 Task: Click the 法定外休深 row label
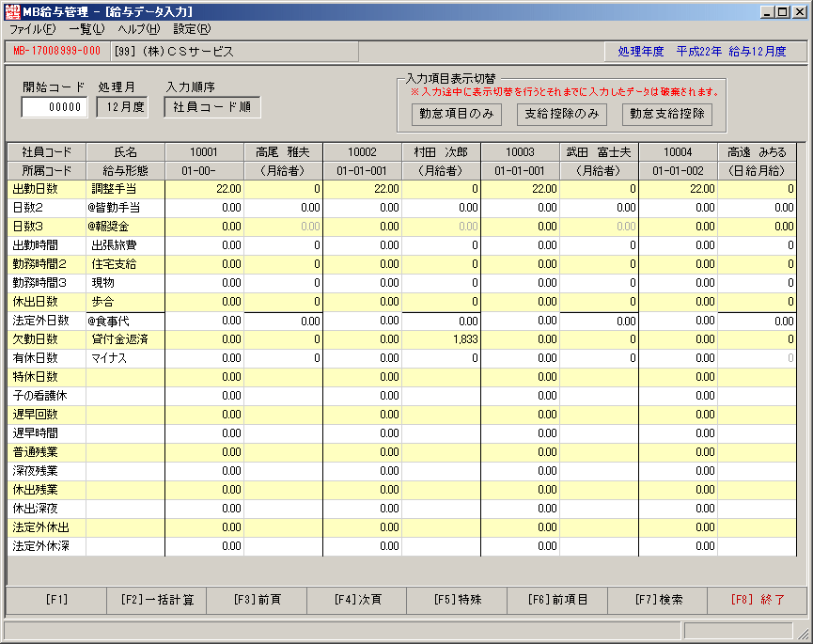[x=47, y=546]
